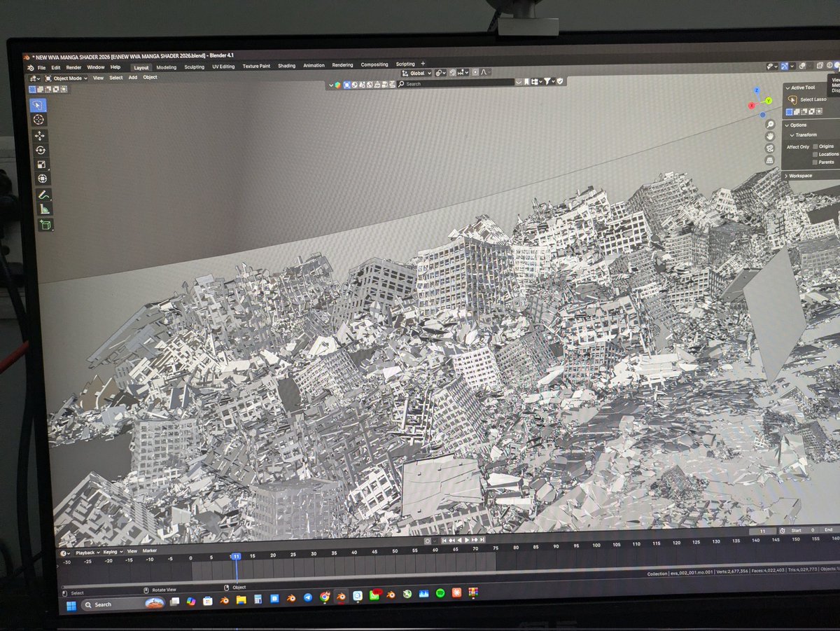Switch to the Shading workspace tab
Image resolution: width=840 pixels, height=631 pixels.
(287, 66)
